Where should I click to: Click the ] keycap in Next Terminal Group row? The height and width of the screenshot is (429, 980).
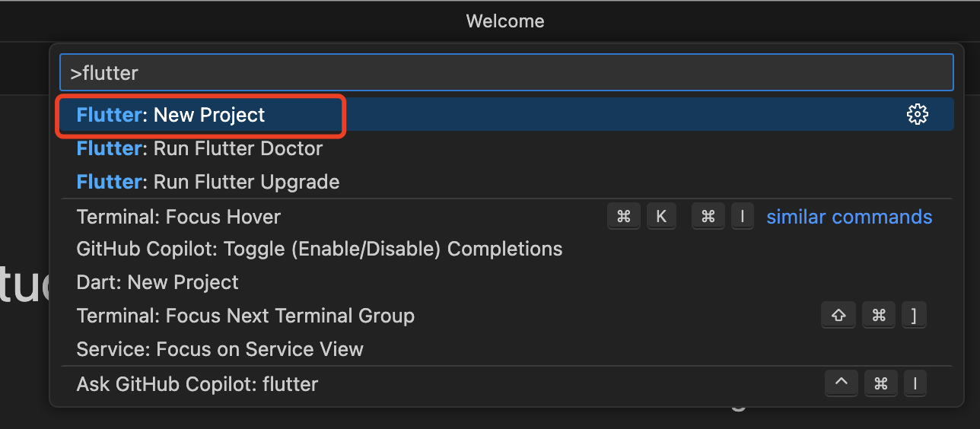pyautogui.click(x=914, y=316)
